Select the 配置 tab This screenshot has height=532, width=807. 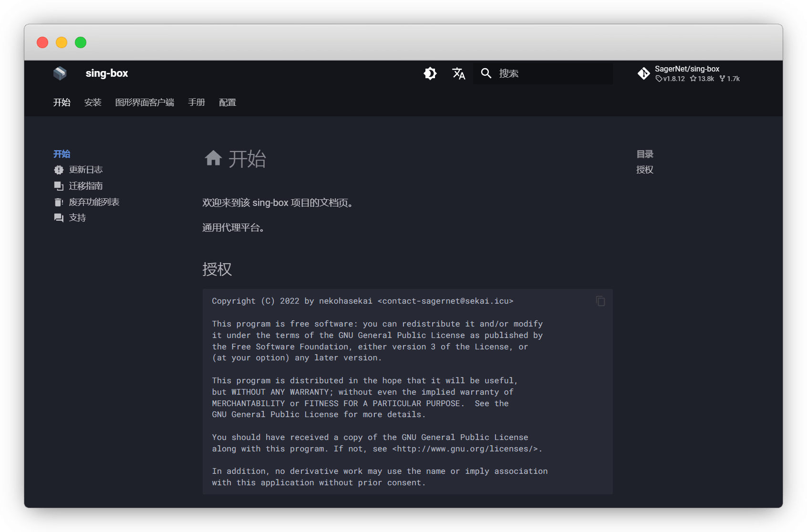(x=228, y=102)
